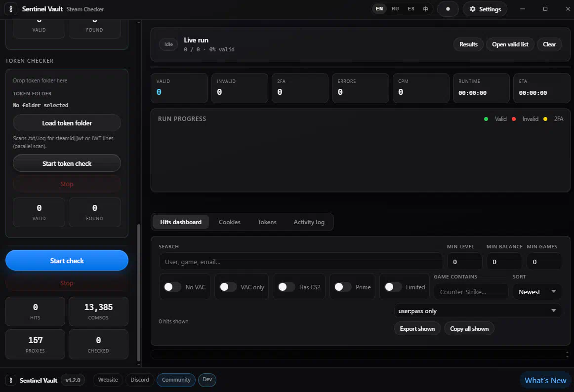Click the Search user, game, email field

pos(300,262)
